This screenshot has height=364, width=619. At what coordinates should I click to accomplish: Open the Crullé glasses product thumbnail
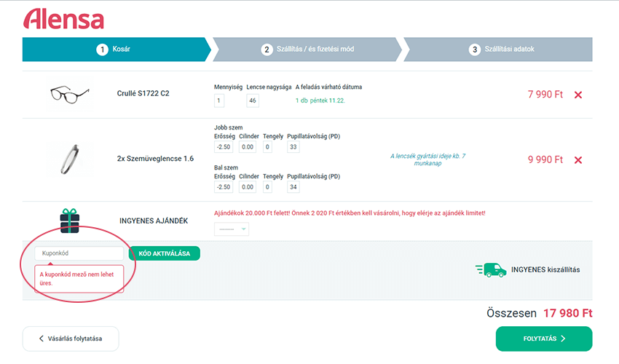point(69,94)
